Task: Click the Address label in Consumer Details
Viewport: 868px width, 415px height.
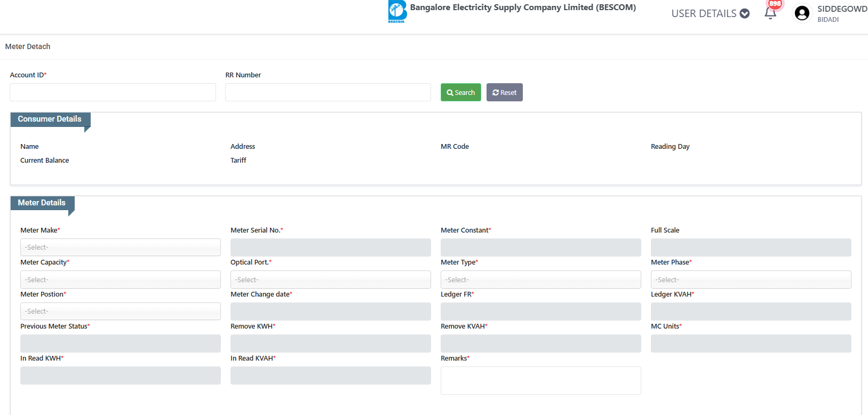Action: click(x=243, y=147)
